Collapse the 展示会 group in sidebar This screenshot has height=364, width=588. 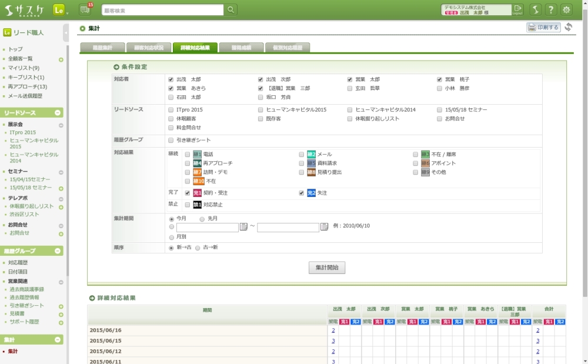(61, 125)
